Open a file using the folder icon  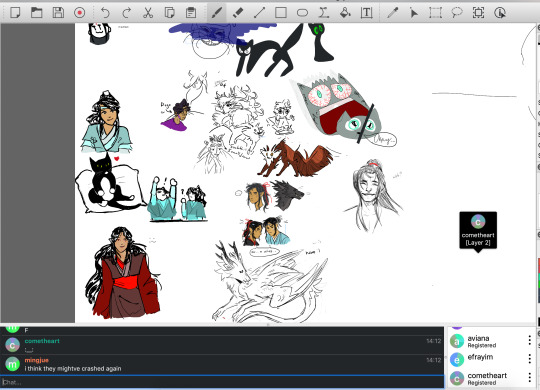[37, 13]
